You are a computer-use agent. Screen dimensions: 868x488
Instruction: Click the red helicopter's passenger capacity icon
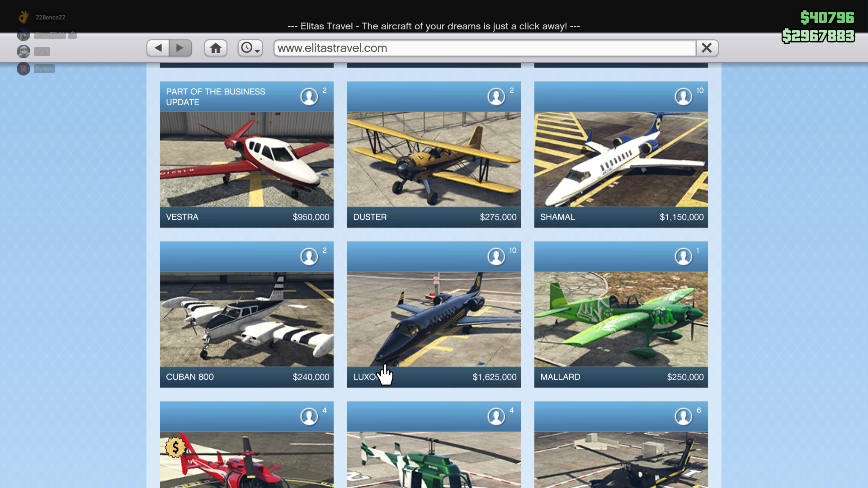[x=309, y=417]
